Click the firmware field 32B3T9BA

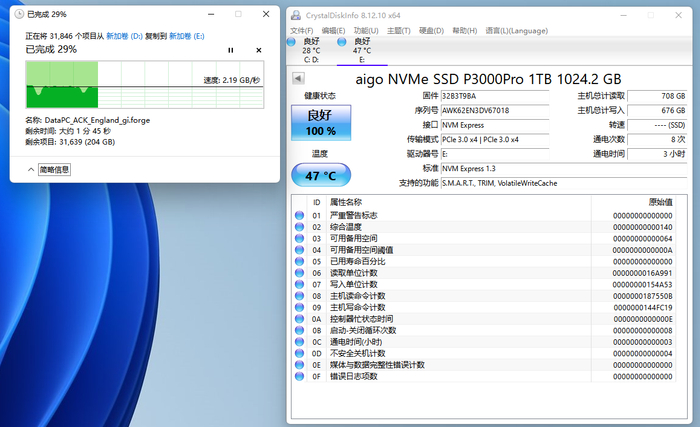click(x=495, y=96)
